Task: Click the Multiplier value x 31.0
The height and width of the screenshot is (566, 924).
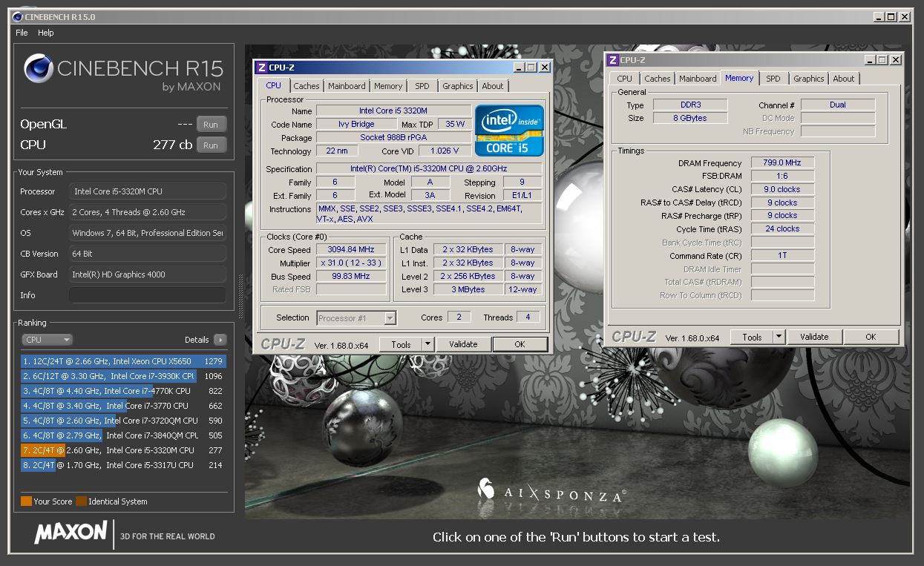Action: pos(352,263)
